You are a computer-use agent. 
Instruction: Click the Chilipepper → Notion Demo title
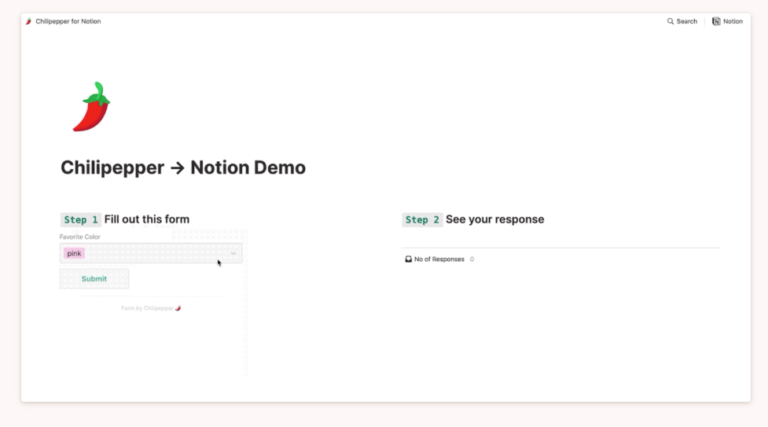click(183, 168)
